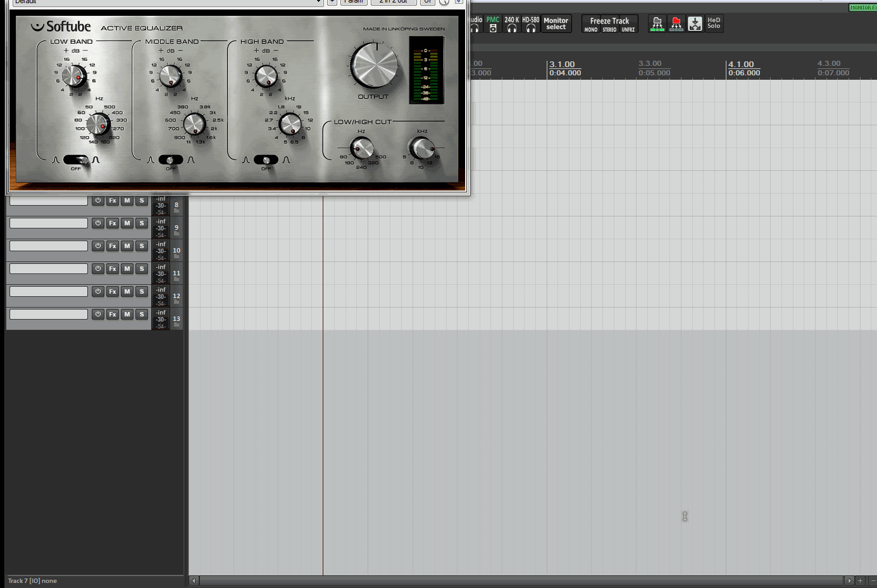Image resolution: width=877 pixels, height=588 pixels.
Task: Click the folder icon on track 8
Action: (x=177, y=211)
